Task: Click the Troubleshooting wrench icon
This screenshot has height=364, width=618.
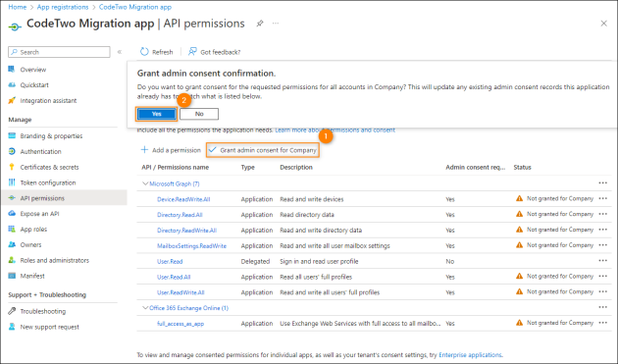Action: (x=12, y=311)
